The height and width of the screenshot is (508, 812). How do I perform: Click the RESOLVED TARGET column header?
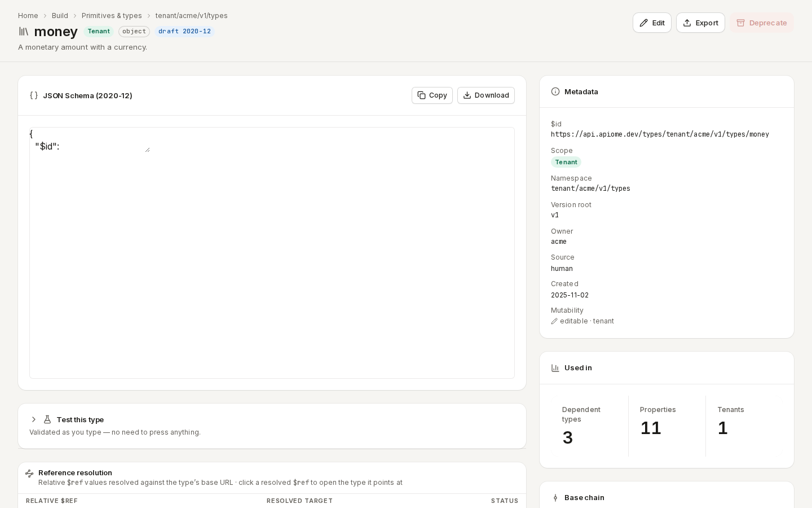coord(299,501)
